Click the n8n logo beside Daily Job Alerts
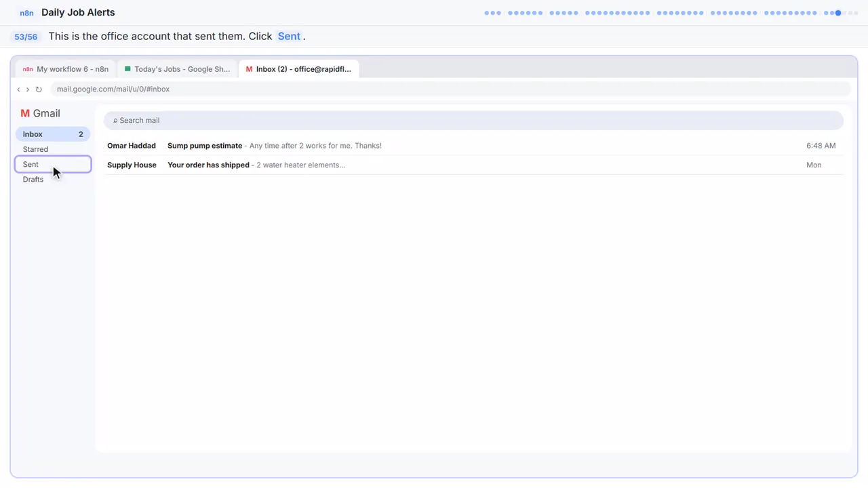Image resolution: width=868 pixels, height=488 pixels. click(26, 13)
